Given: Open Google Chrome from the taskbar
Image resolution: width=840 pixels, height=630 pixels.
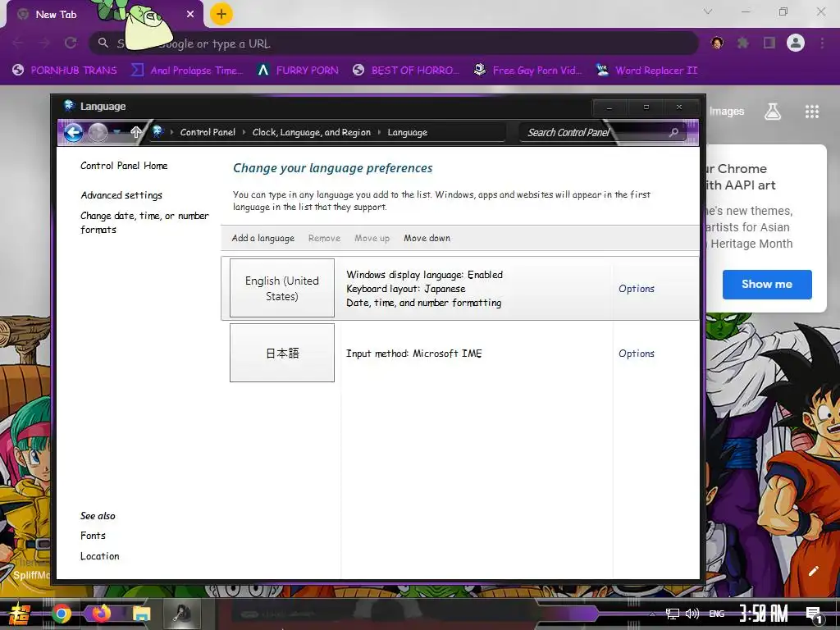Looking at the screenshot, I should [62, 614].
